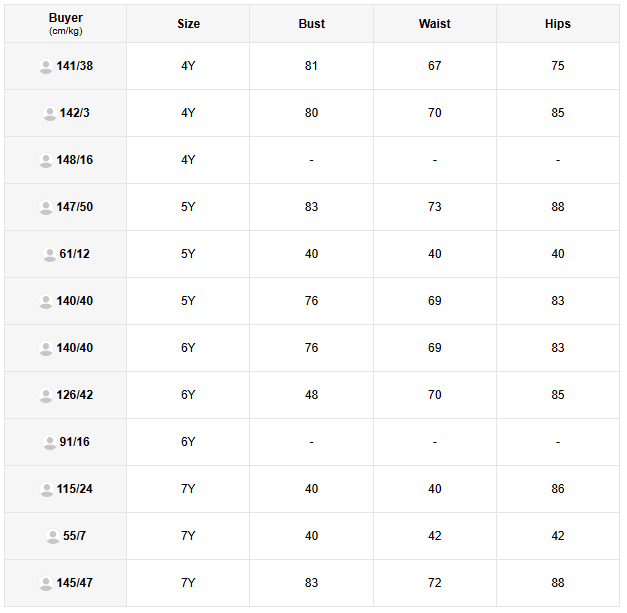The width and height of the screenshot is (627, 613).
Task: Click the buyer label 145/47
Action: point(75,583)
